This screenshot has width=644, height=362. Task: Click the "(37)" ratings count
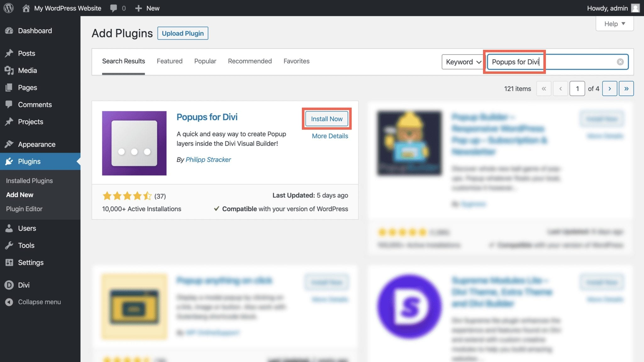tap(160, 196)
